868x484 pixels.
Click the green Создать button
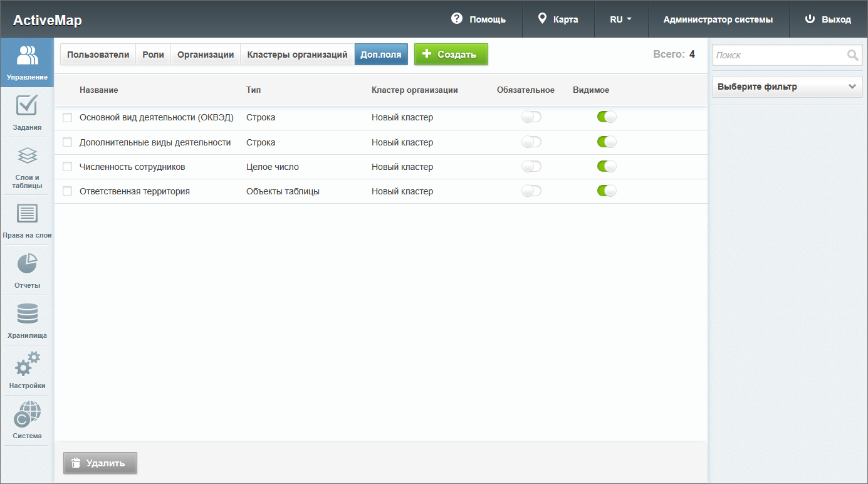[451, 55]
